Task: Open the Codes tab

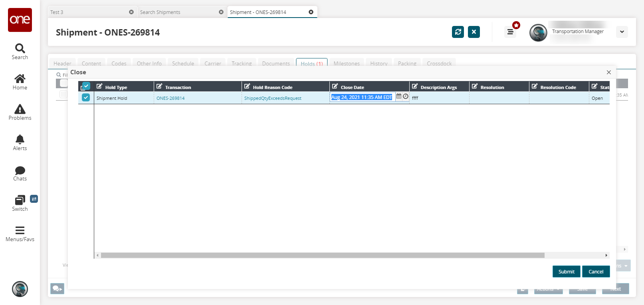Action: point(119,63)
